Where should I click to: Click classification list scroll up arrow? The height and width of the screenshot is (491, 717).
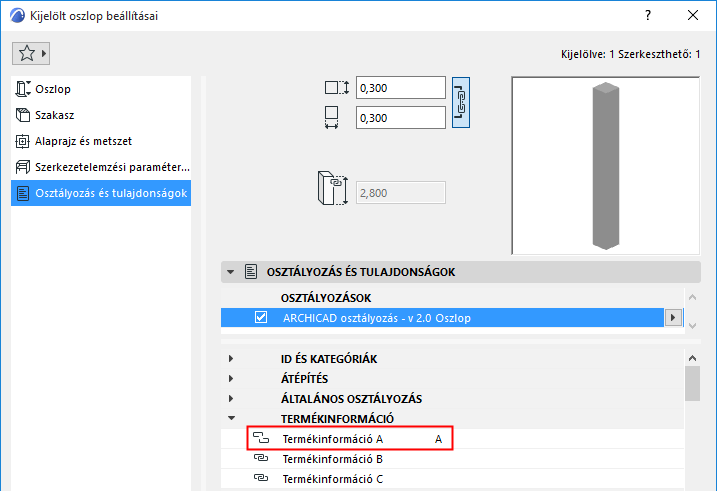click(692, 298)
